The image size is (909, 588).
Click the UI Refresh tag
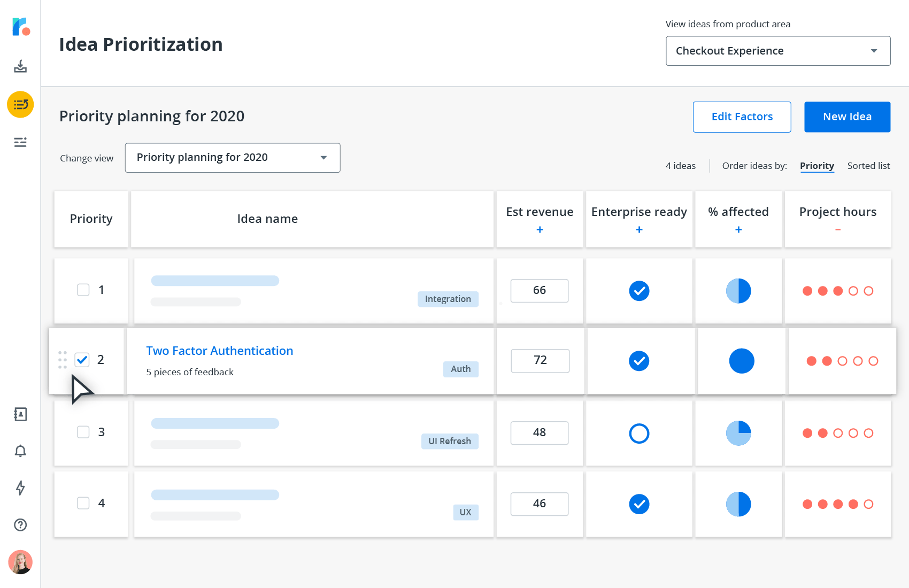[450, 441]
